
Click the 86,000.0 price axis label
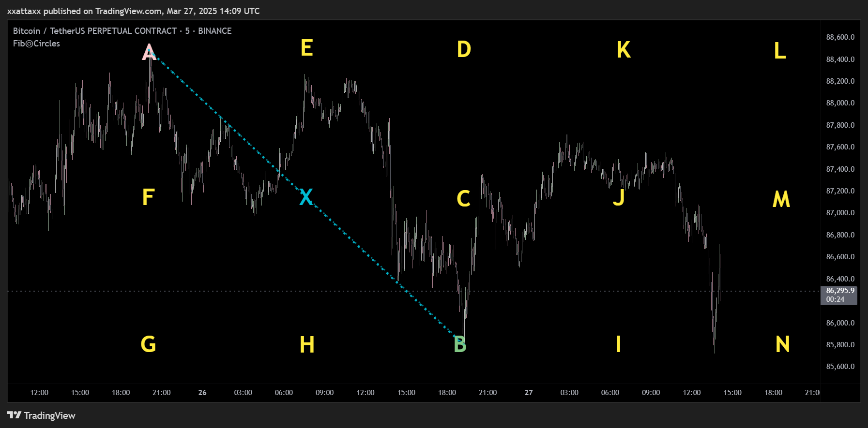(840, 323)
